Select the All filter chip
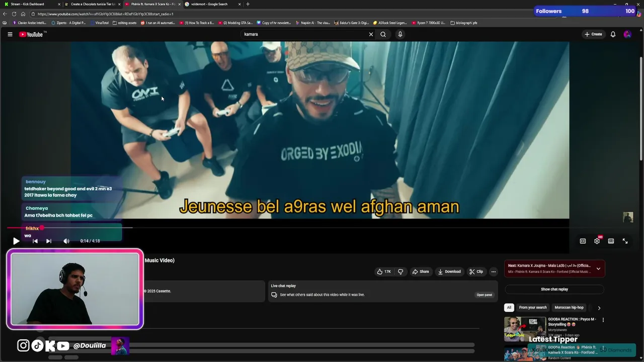Screen dimensions: 644x362 click(509, 307)
